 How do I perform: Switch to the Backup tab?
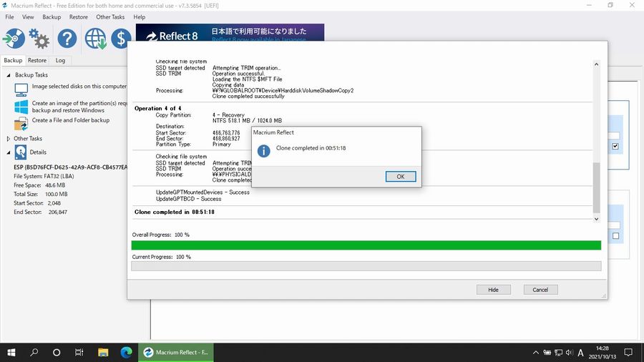13,60
